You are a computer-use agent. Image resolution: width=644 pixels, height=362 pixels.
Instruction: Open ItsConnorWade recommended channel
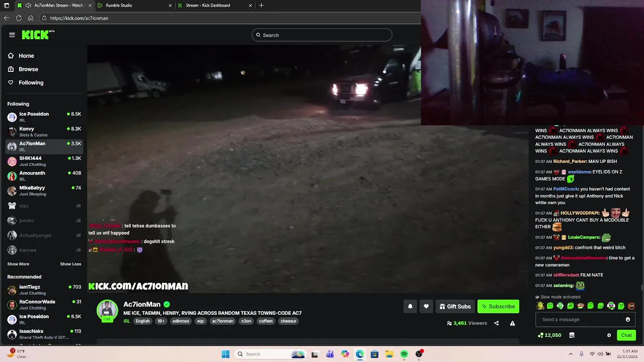tap(44, 305)
